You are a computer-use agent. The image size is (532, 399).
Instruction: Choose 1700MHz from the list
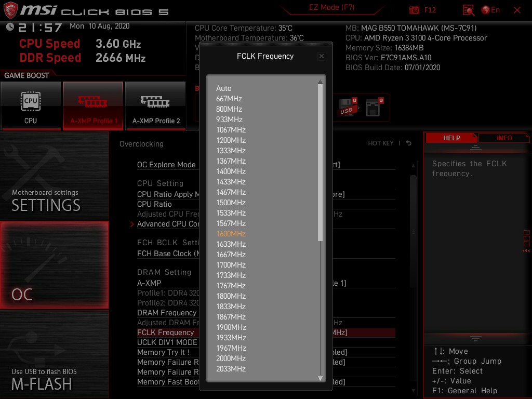click(x=231, y=265)
